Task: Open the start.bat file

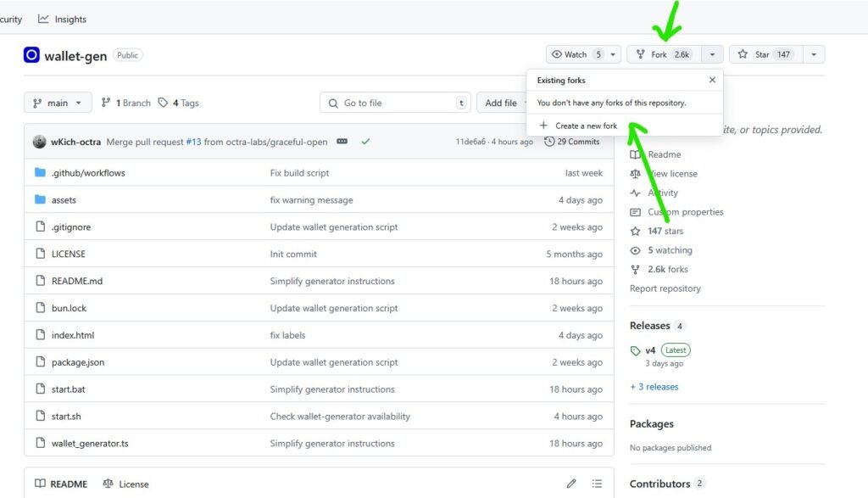Action: (x=68, y=389)
